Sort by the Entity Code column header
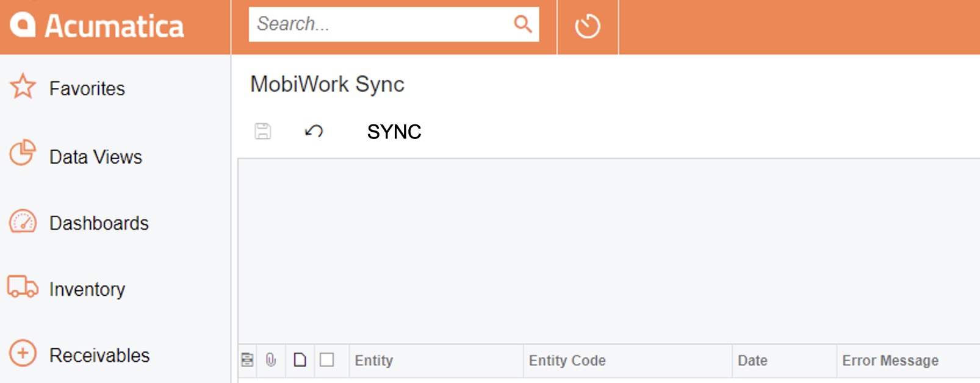This screenshot has height=383, width=980. [x=567, y=360]
